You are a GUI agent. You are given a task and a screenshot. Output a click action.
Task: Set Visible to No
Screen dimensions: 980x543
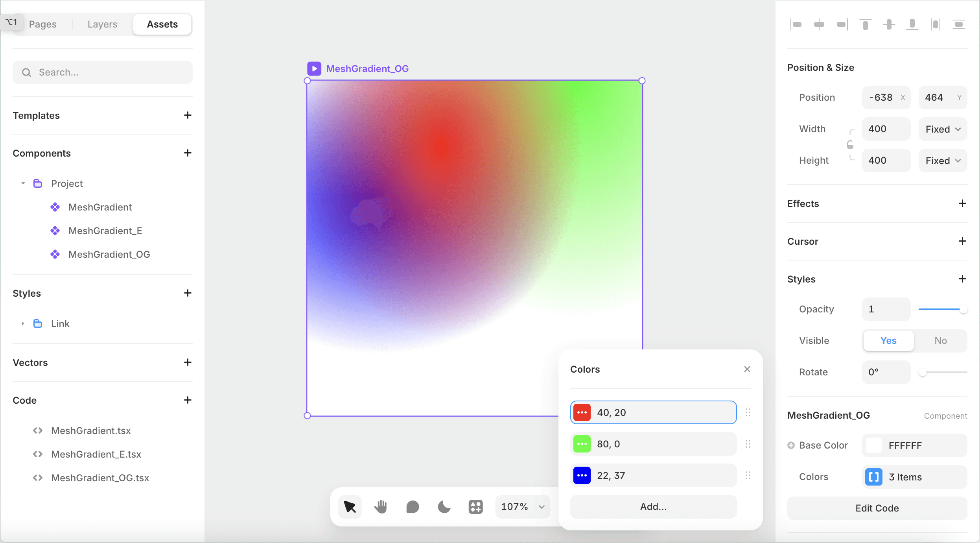point(940,340)
